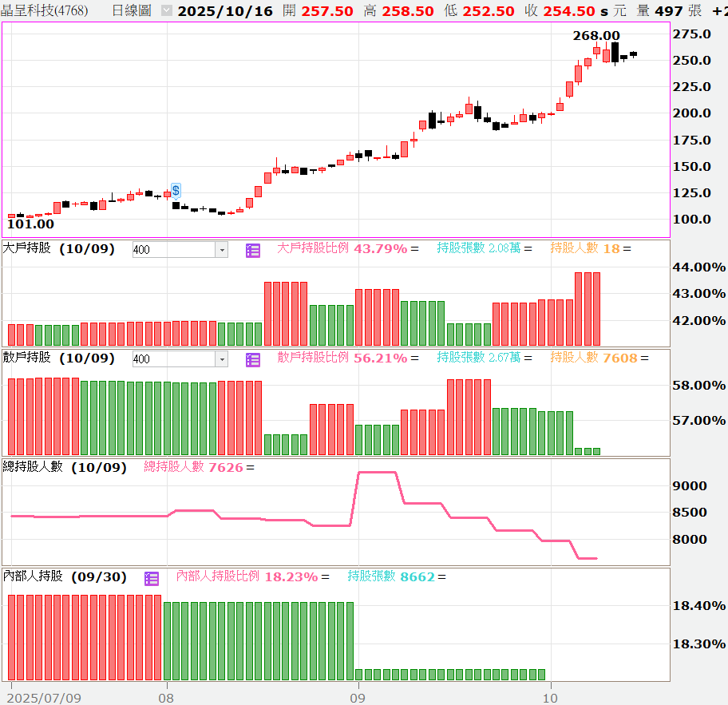The height and width of the screenshot is (705, 728).
Task: Open the purple list icon in 大戶持股 panel
Action: point(253,250)
